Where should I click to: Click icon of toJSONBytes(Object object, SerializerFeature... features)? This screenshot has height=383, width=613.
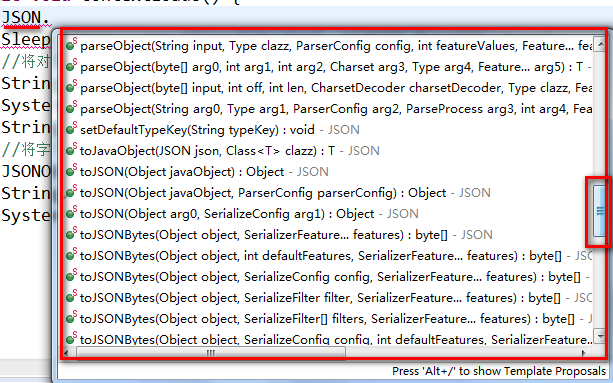[x=71, y=234]
